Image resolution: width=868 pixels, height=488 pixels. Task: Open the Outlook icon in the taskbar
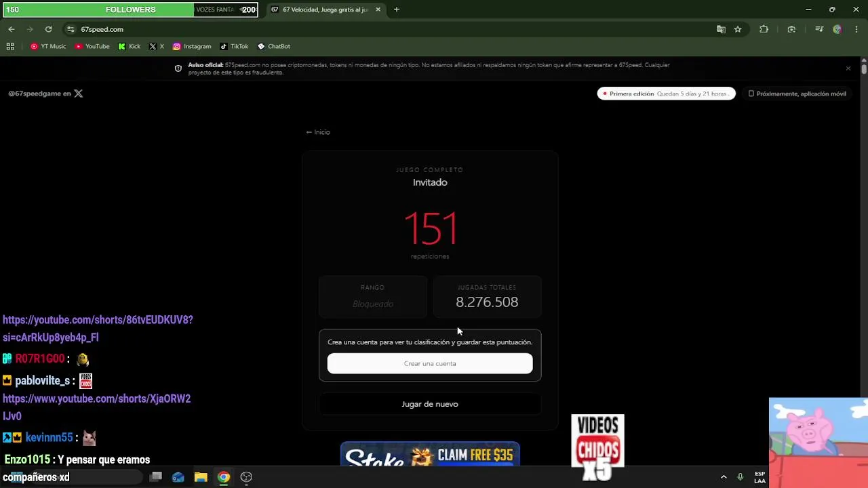[178, 477]
